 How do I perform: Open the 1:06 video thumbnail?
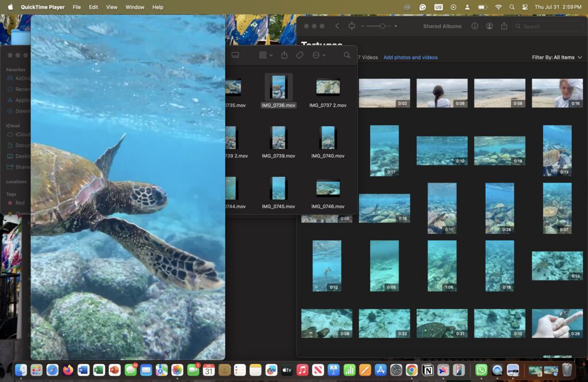[442, 265]
